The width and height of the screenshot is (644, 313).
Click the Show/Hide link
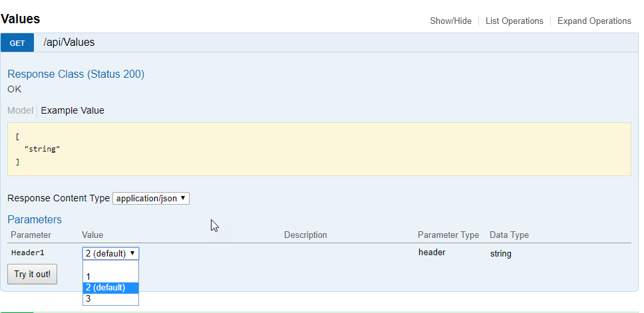pos(450,21)
